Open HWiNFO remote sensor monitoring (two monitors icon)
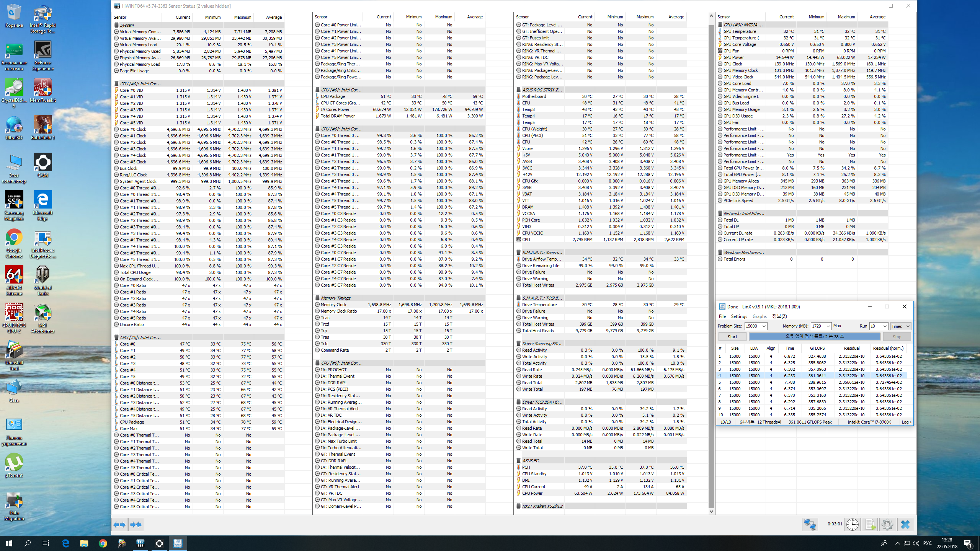 (810, 524)
